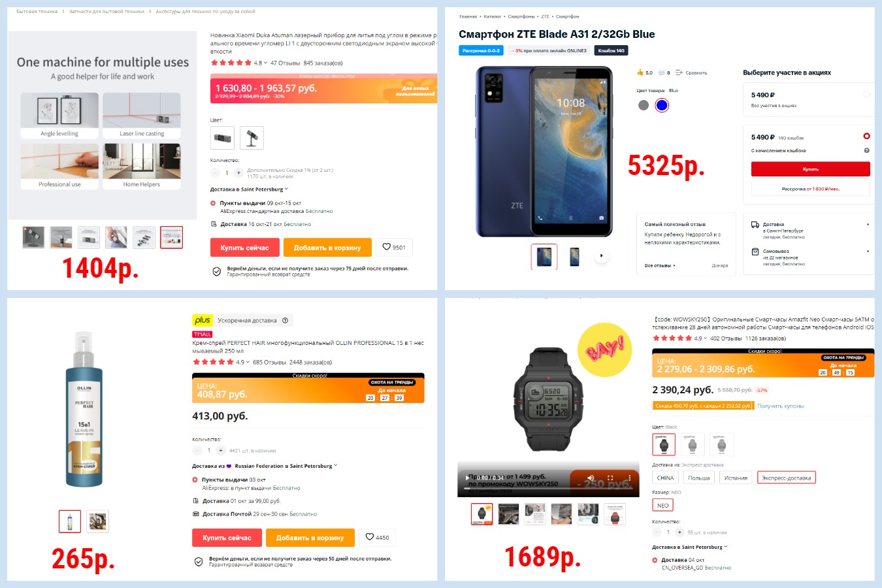This screenshot has width=882, height=588.
Task: Click Добавить в корзину for hair spray
Action: (x=310, y=538)
